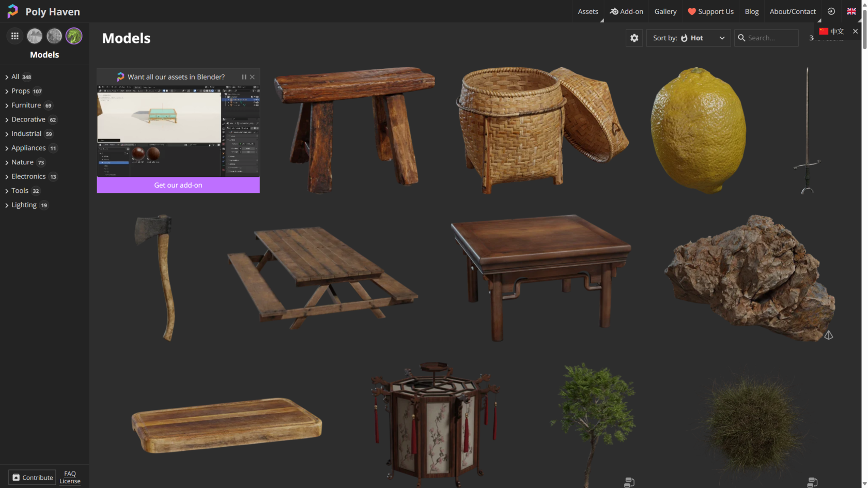868x488 pixels.
Task: Open the wicker basket model
Action: click(x=542, y=130)
